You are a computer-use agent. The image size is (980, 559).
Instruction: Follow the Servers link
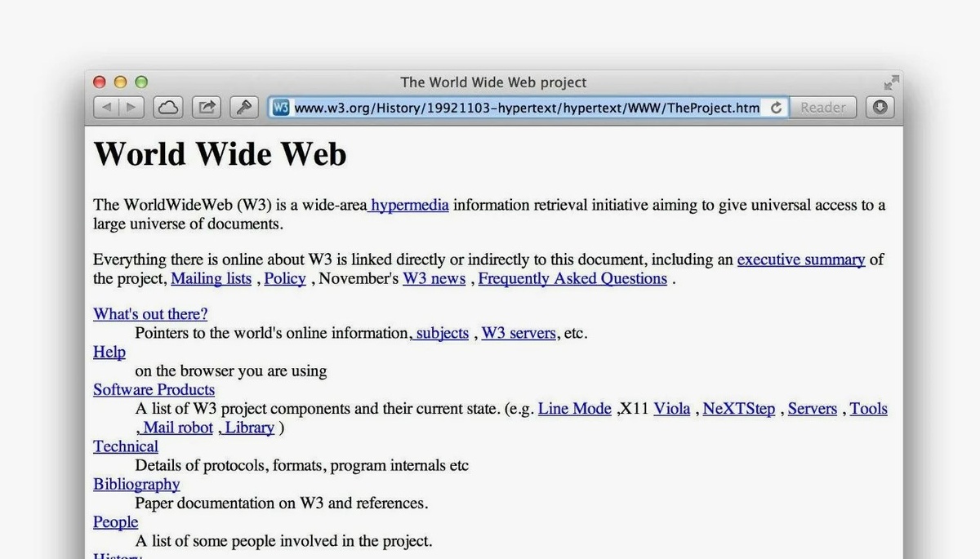813,409
